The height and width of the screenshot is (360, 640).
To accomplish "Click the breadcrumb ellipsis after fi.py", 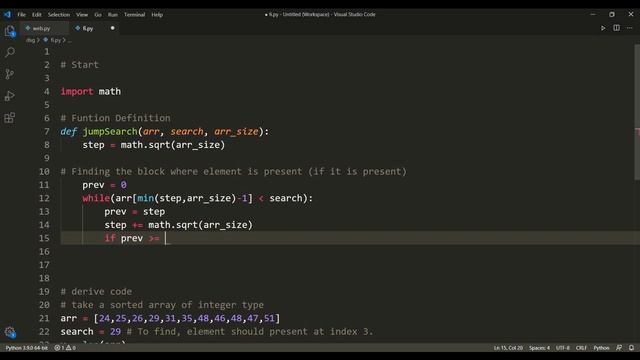I will [69, 40].
